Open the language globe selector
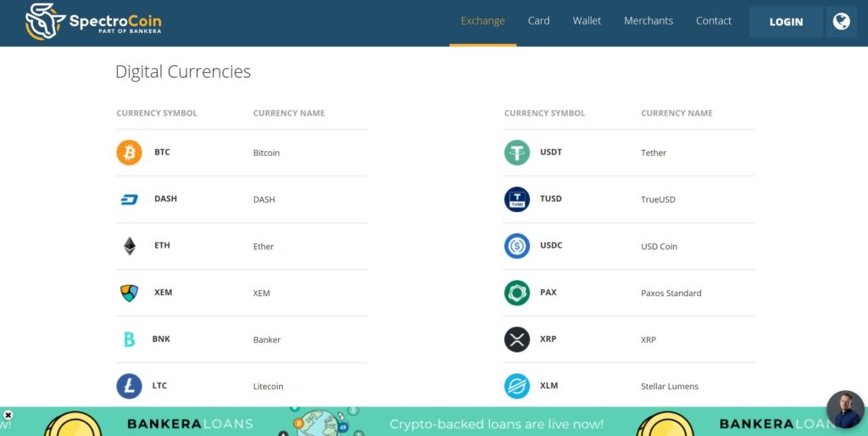The height and width of the screenshot is (436, 868). click(x=842, y=21)
